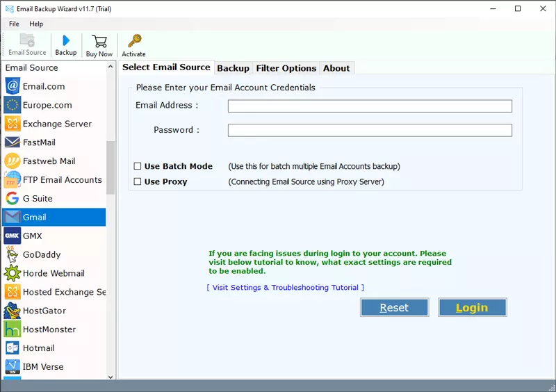Click the source list scrollbar down arrow
The image size is (556, 392).
point(111,377)
